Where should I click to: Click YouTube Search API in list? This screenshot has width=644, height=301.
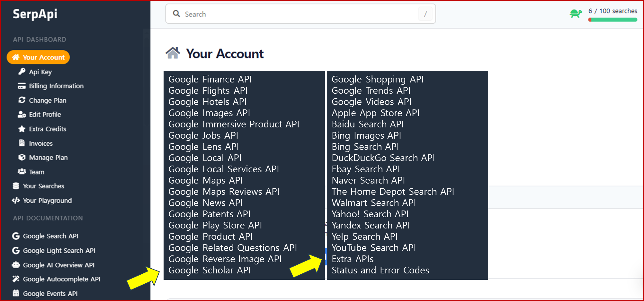tap(374, 248)
